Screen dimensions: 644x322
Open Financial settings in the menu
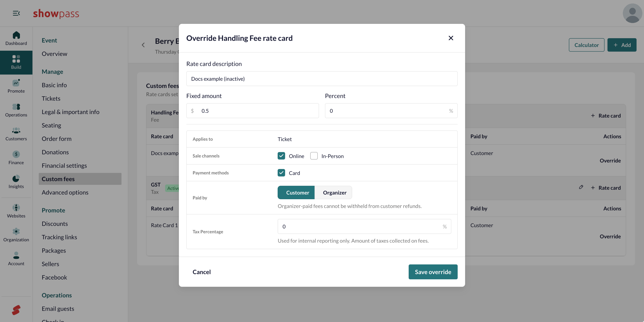coord(64,166)
